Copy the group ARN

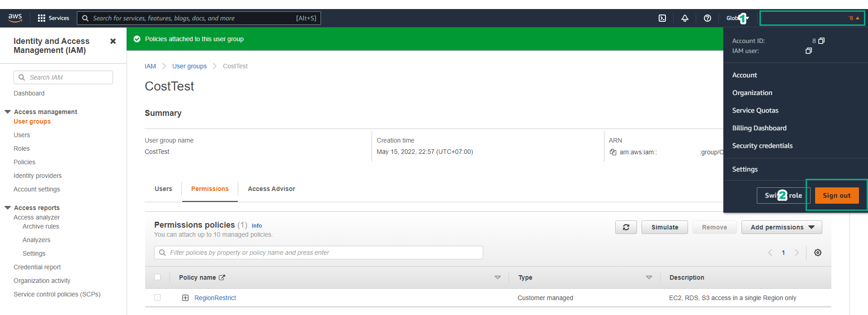pos(613,152)
